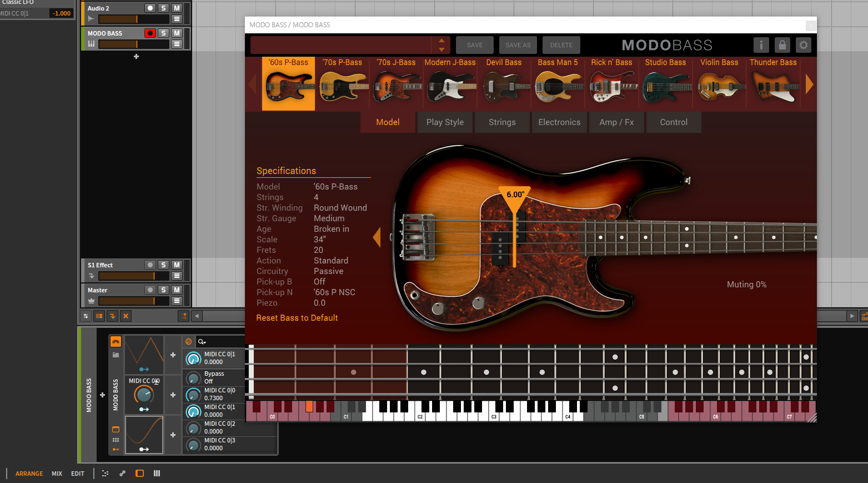This screenshot has height=483, width=868.
Task: Adjust Audio 2 track volume fader
Action: point(134,19)
